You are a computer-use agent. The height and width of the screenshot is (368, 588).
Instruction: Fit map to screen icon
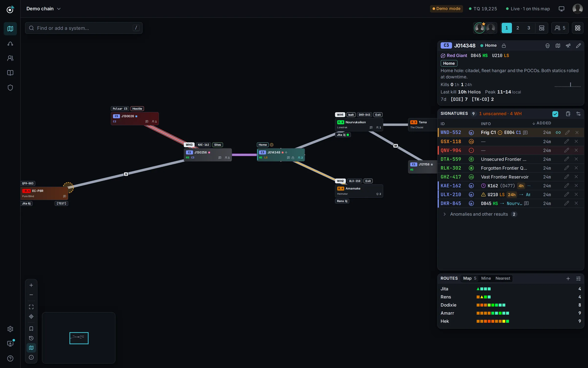[31, 307]
